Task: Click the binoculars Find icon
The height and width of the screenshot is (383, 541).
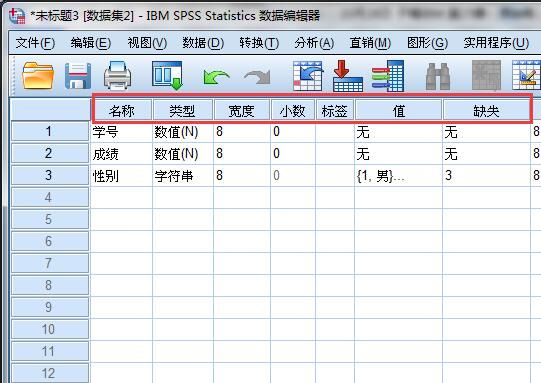Action: tap(437, 76)
